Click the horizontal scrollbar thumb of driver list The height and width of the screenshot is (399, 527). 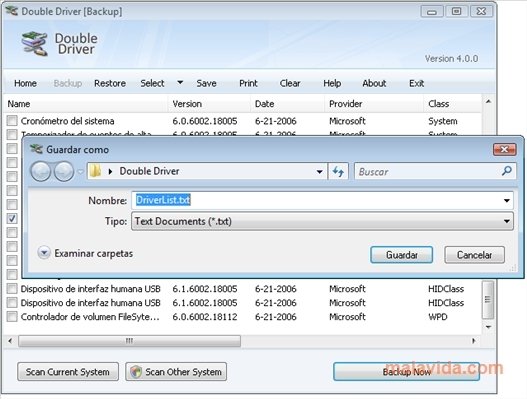[x=129, y=341]
